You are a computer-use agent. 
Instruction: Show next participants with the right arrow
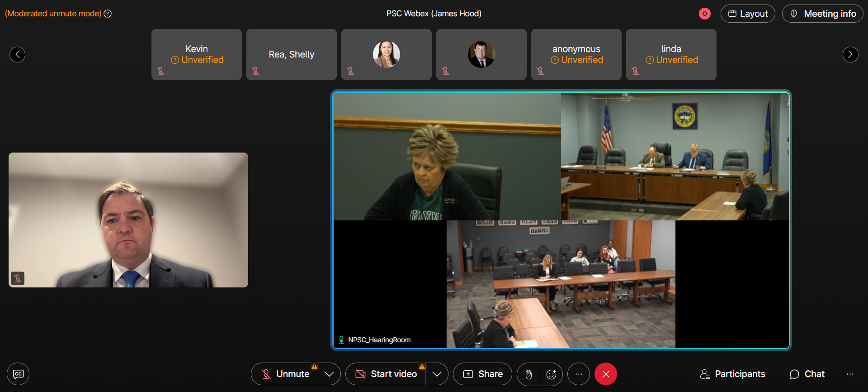(850, 54)
